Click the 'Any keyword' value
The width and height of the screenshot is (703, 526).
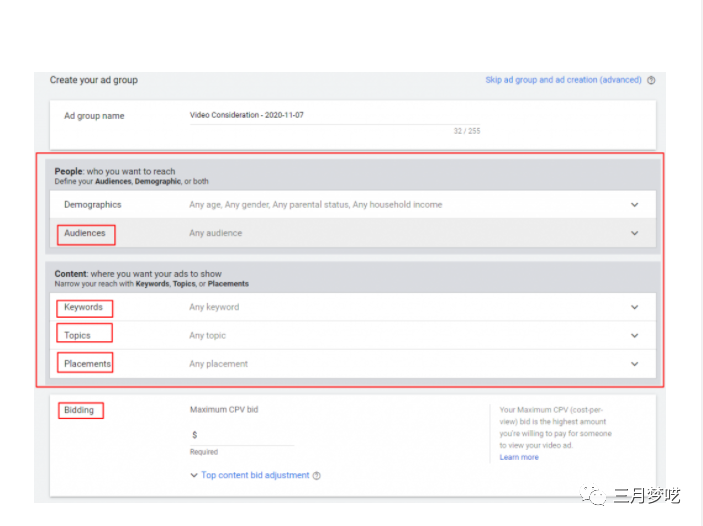tap(214, 307)
